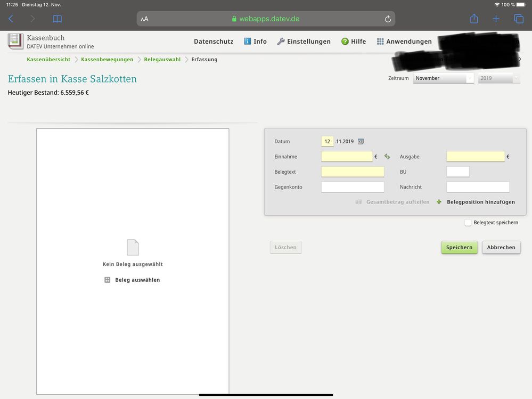Click the green Hilfe question-mark icon

pos(345,42)
